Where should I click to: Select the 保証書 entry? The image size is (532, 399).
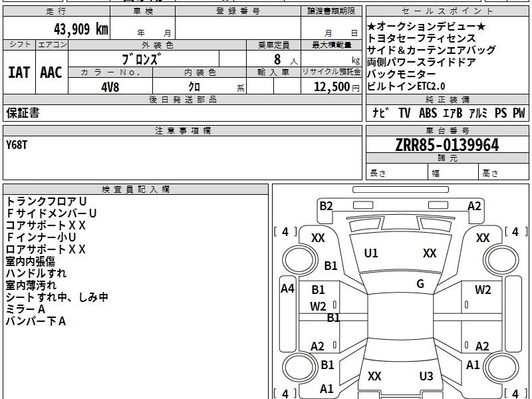click(23, 113)
